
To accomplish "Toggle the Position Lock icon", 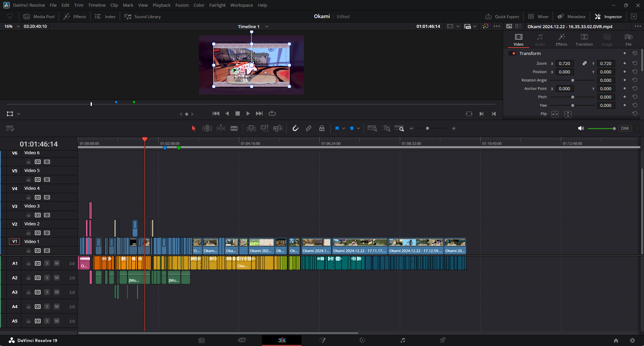I will (x=322, y=128).
